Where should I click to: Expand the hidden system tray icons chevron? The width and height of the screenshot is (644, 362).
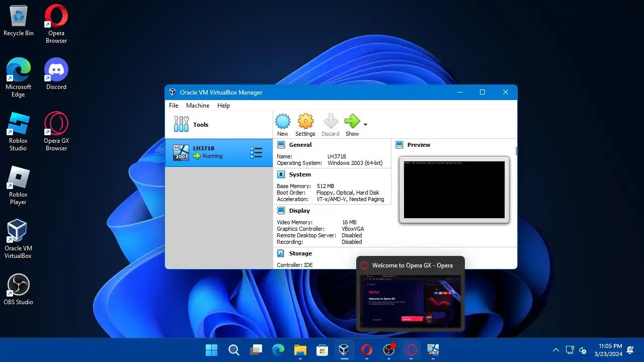556,350
